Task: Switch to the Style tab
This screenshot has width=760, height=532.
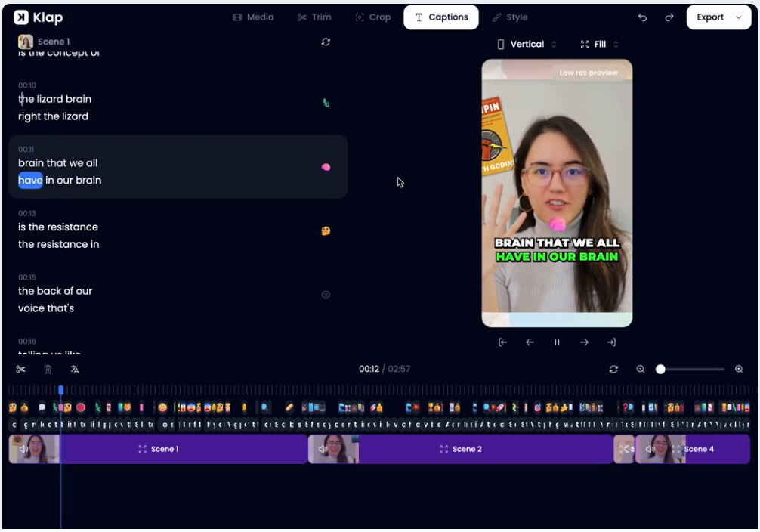Action: point(509,17)
